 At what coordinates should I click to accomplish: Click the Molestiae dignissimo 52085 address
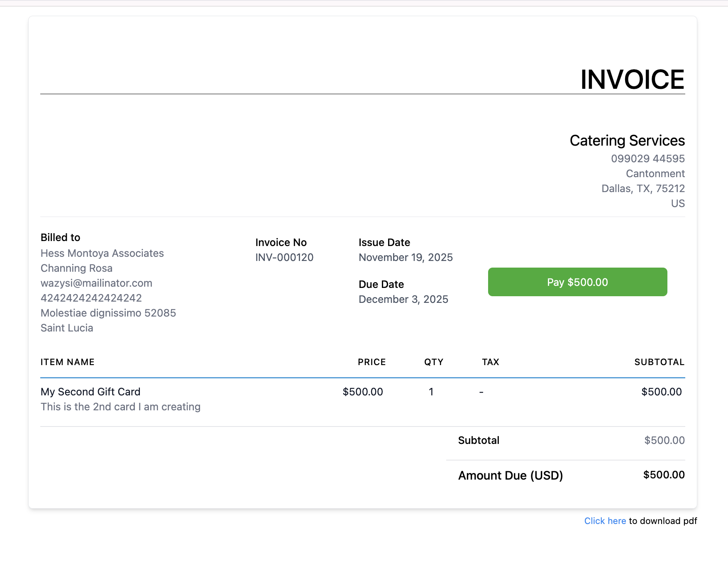pos(108,313)
